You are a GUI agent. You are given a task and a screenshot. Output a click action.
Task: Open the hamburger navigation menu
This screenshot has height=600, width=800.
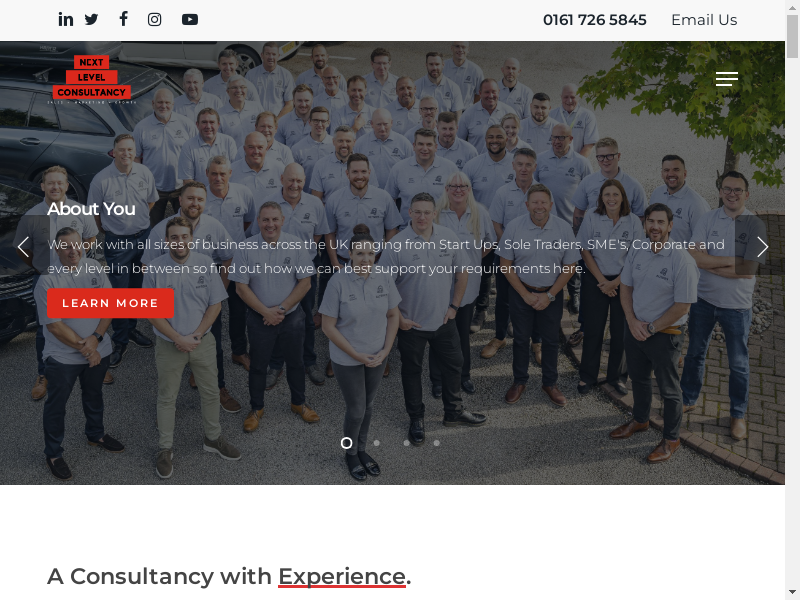(x=727, y=79)
